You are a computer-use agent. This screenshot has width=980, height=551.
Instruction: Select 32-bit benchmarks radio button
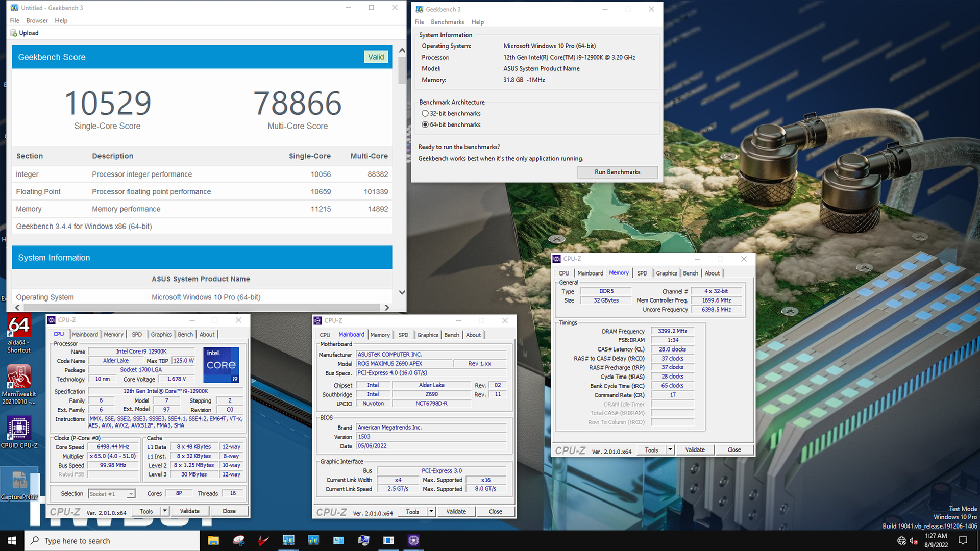(425, 113)
